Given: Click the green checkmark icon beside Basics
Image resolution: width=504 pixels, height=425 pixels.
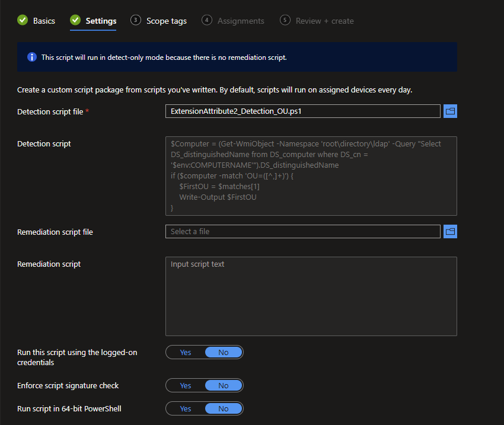Looking at the screenshot, I should [23, 21].
